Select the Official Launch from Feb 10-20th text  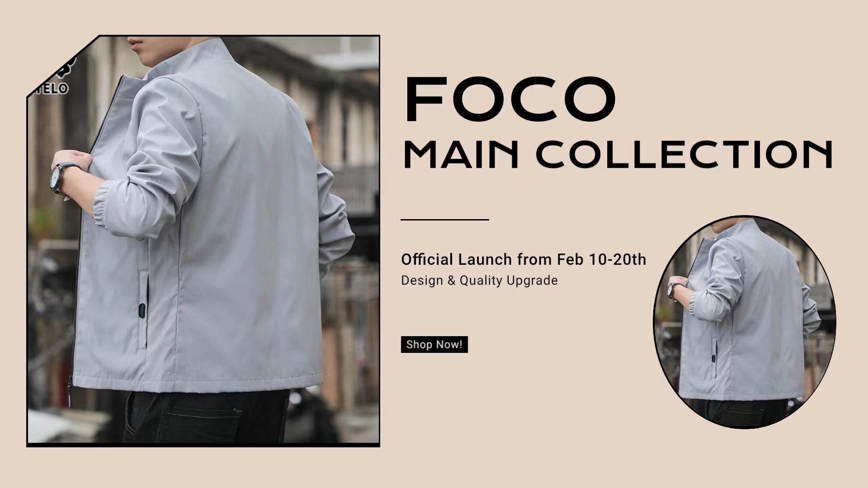[524, 259]
